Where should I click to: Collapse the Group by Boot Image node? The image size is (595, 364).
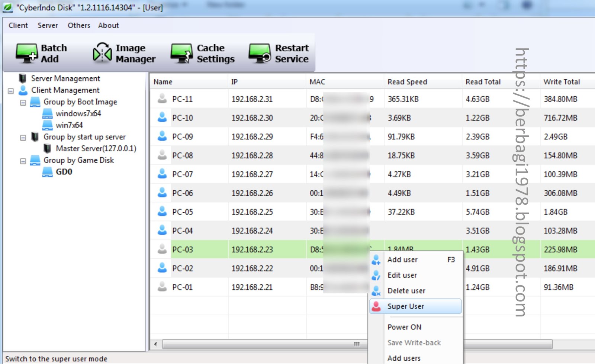23,102
